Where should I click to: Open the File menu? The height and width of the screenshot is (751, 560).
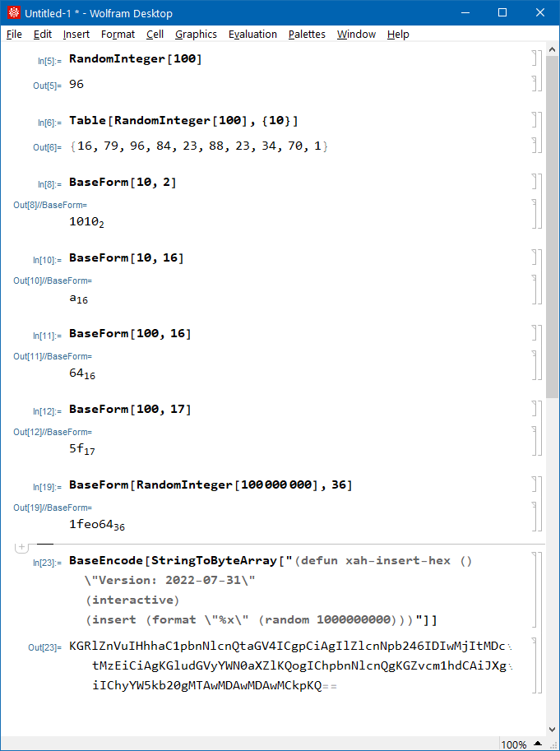[14, 35]
